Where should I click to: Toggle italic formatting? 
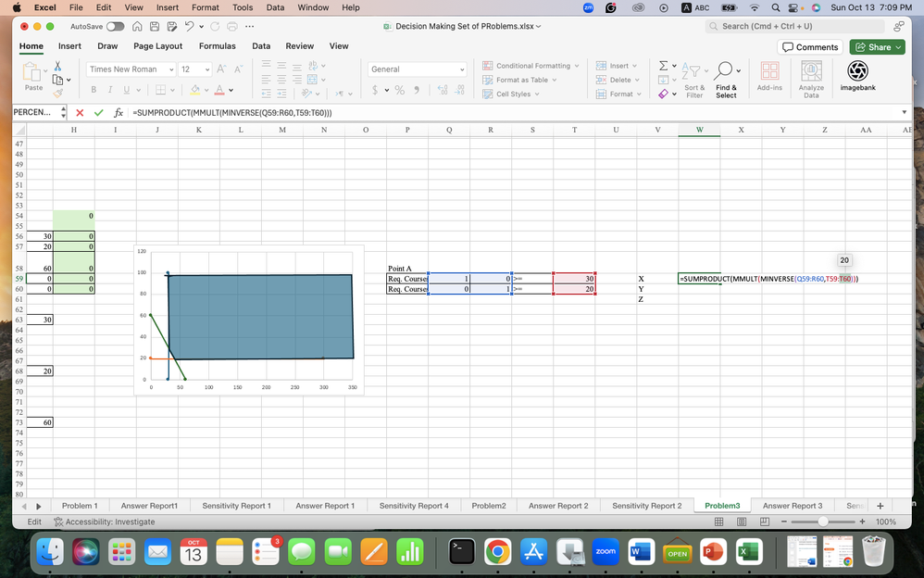click(x=110, y=89)
